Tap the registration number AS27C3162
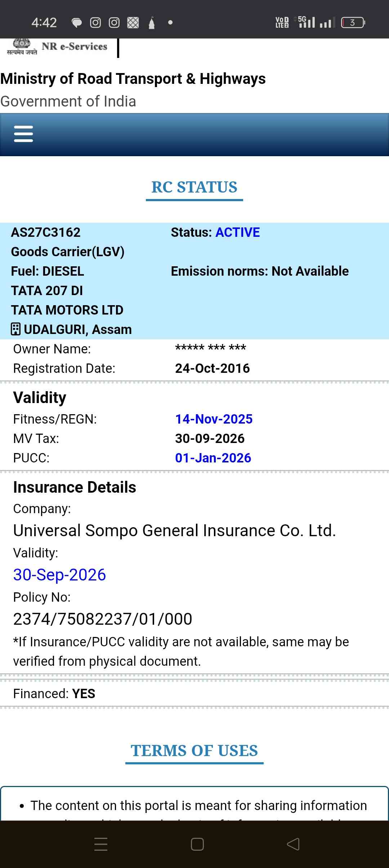389x868 pixels. click(46, 232)
